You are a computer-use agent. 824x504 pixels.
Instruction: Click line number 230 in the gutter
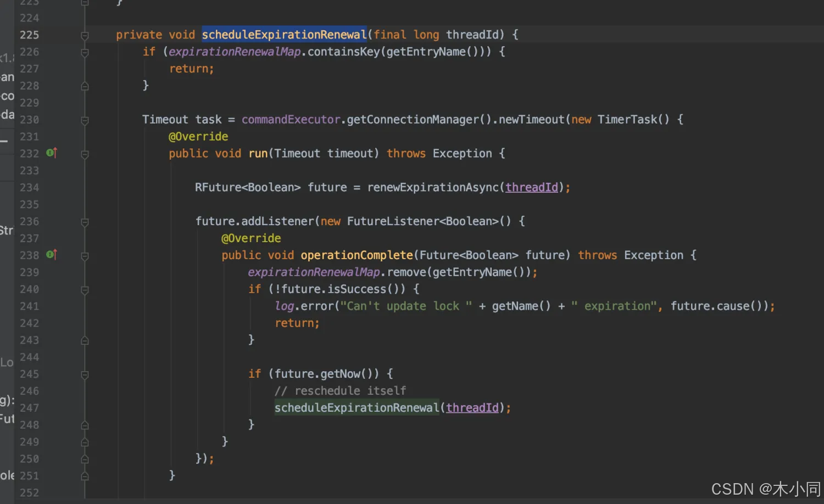[29, 120]
